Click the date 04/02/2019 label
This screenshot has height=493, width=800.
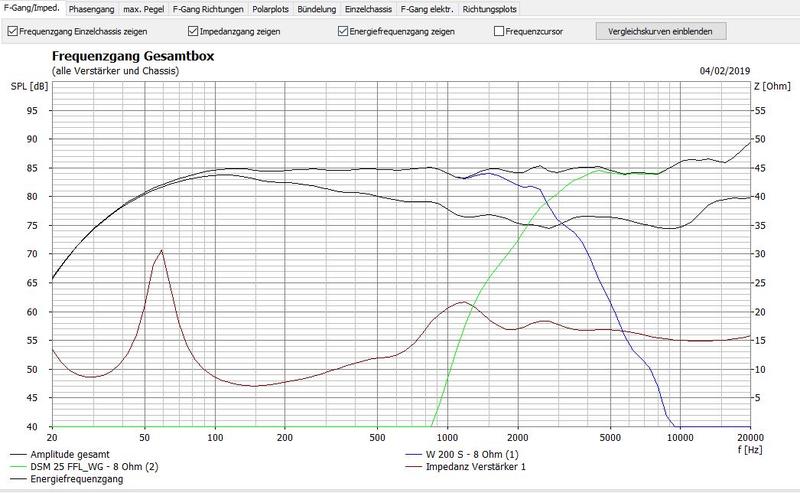[x=724, y=71]
